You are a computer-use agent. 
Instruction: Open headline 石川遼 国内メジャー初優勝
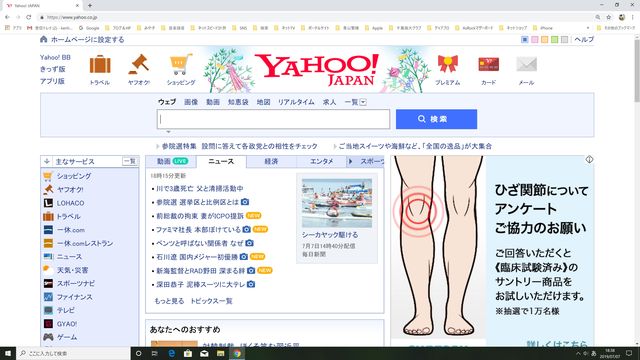[197, 257]
